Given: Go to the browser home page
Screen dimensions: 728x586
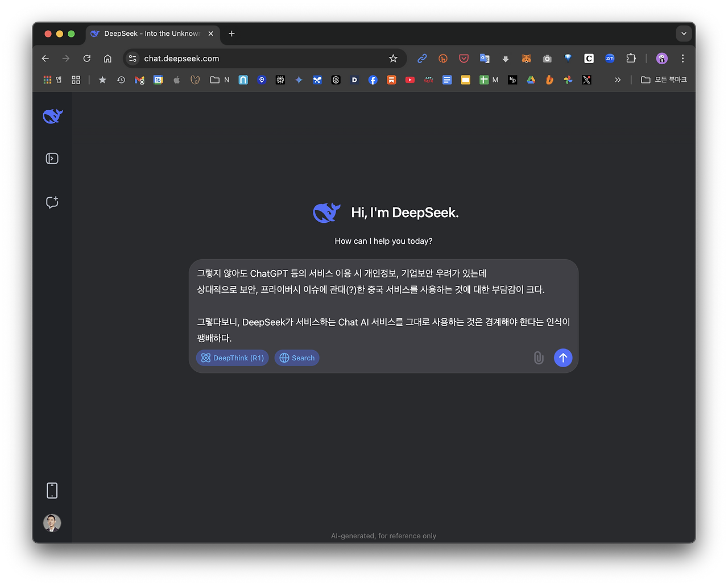Looking at the screenshot, I should pos(107,59).
